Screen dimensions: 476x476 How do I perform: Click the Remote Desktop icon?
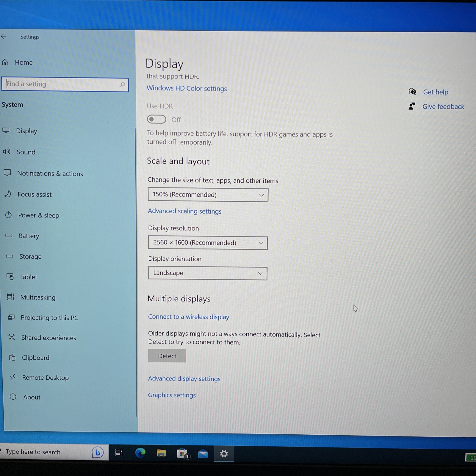click(x=12, y=377)
